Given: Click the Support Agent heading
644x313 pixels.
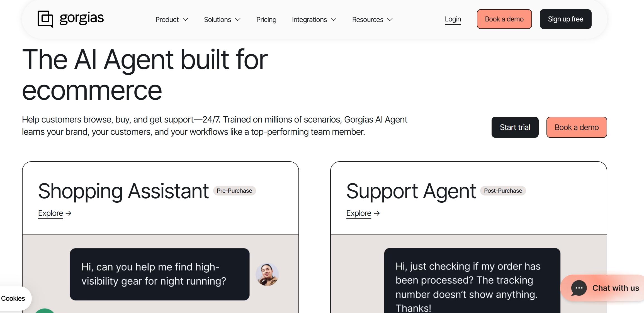Looking at the screenshot, I should [x=411, y=191].
